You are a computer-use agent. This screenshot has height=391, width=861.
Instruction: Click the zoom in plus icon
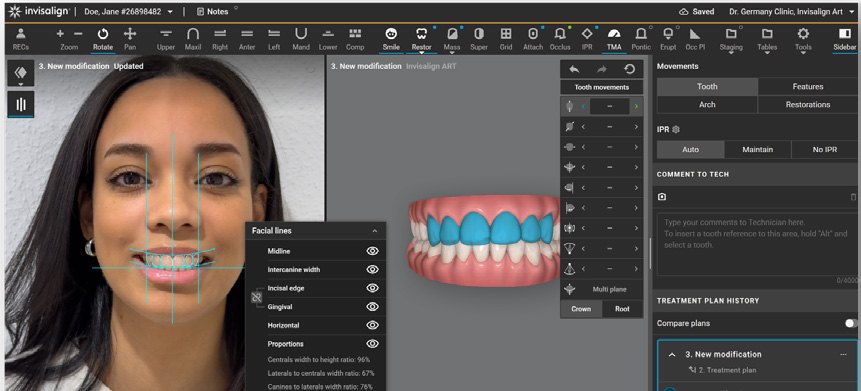pos(60,34)
